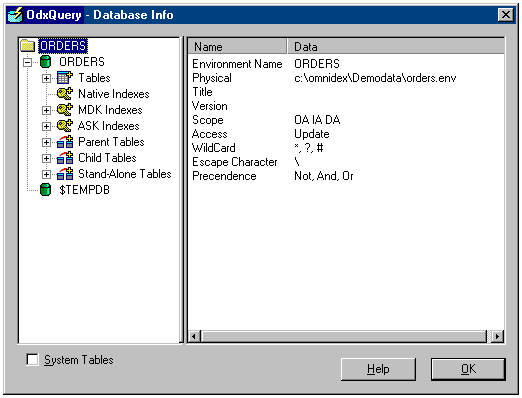The height and width of the screenshot is (398, 522).
Task: Click the ORDERS database cylinder icon
Action: [45, 62]
